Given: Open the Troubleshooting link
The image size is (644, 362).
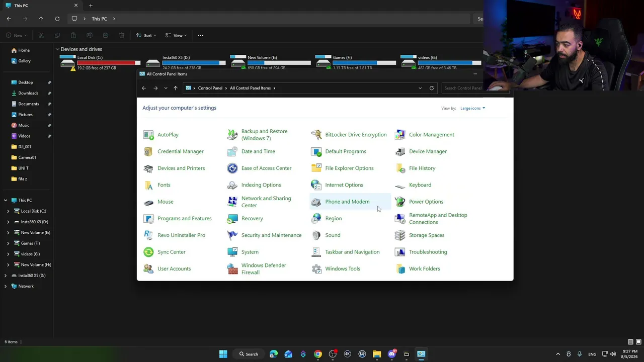Looking at the screenshot, I should tap(428, 252).
